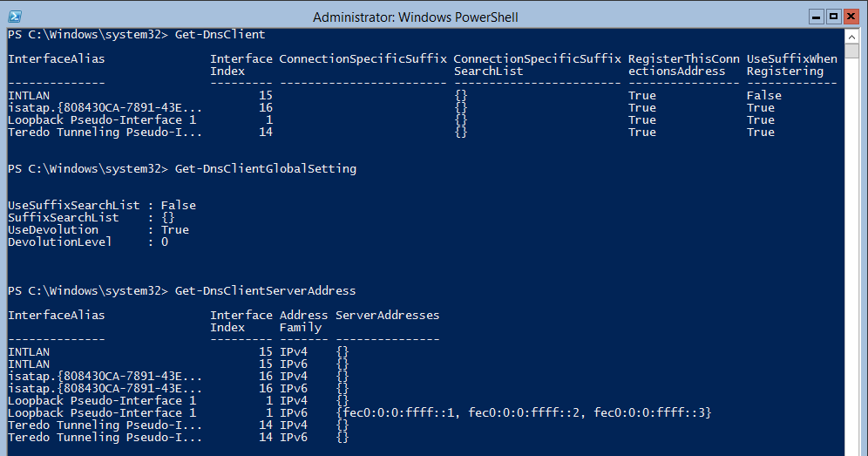Open the PowerShell system menu icon
This screenshot has width=868, height=456.
tap(15, 17)
